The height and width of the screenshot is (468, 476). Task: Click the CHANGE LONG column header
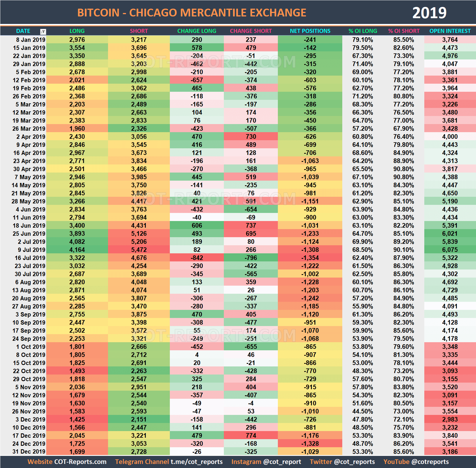click(x=196, y=31)
